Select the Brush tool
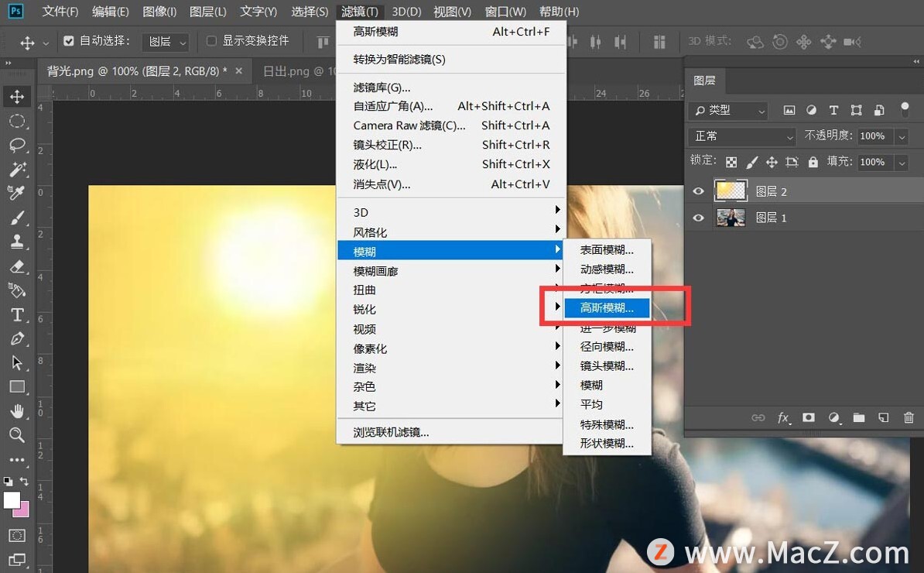 (x=17, y=218)
